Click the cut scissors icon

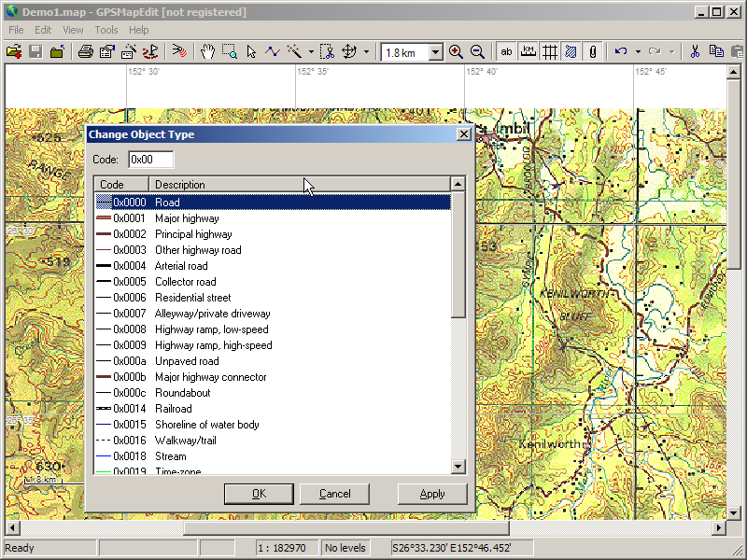[x=695, y=52]
